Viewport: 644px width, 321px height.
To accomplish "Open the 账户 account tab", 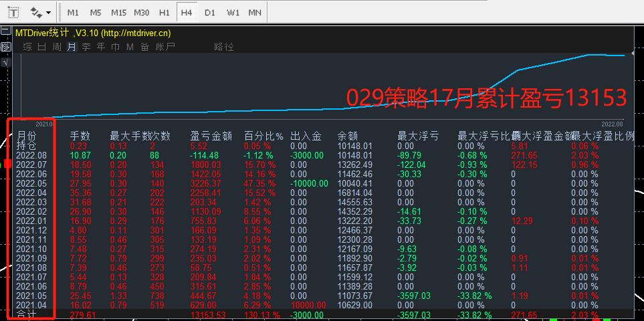I will (165, 47).
